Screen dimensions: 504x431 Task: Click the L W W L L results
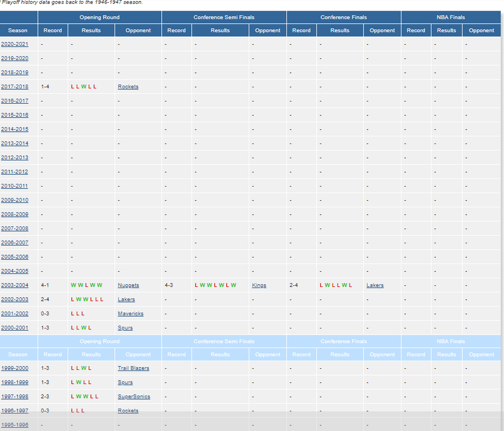tap(85, 397)
